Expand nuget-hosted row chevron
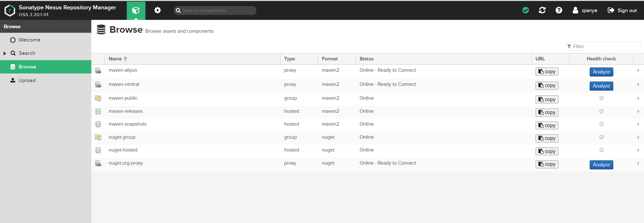The height and width of the screenshot is (223, 644). point(638,150)
